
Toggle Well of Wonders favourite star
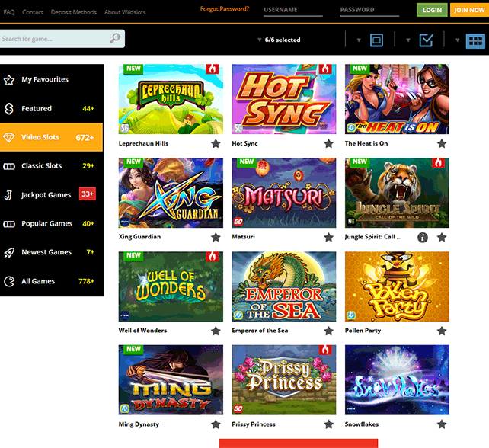(x=216, y=331)
